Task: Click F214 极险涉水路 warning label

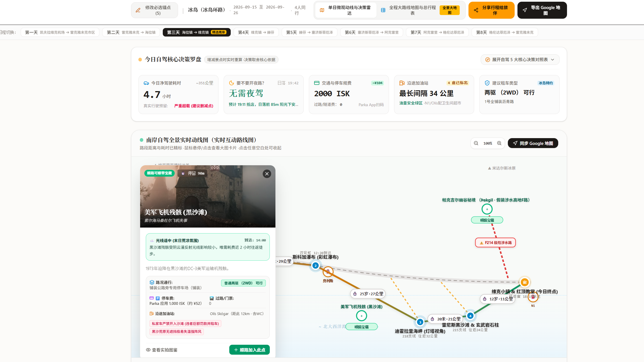Action: click(x=495, y=243)
